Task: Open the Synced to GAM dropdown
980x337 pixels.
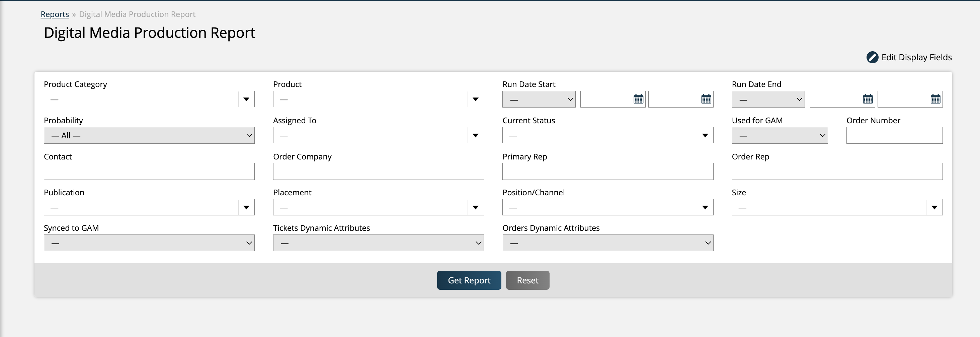Action: pos(149,243)
